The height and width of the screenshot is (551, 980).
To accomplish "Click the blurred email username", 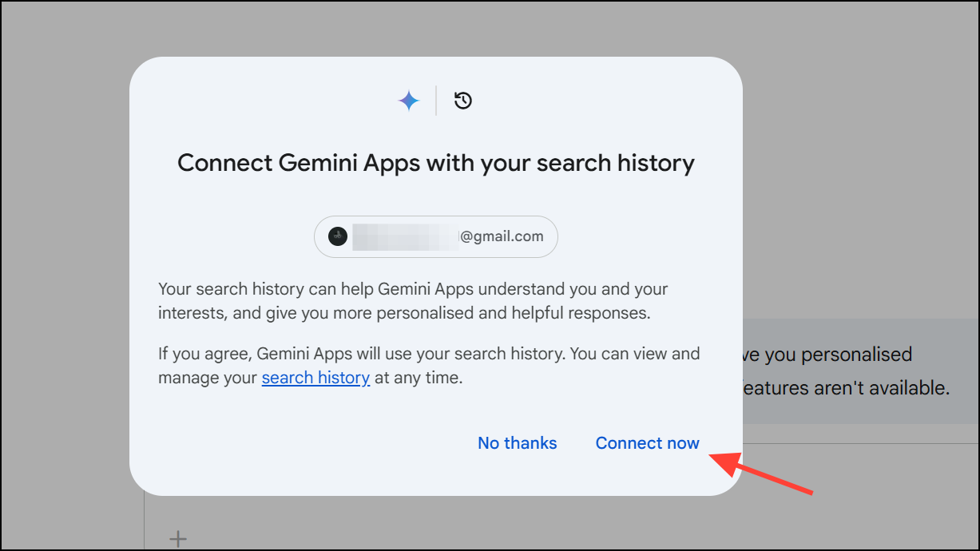I will (406, 236).
